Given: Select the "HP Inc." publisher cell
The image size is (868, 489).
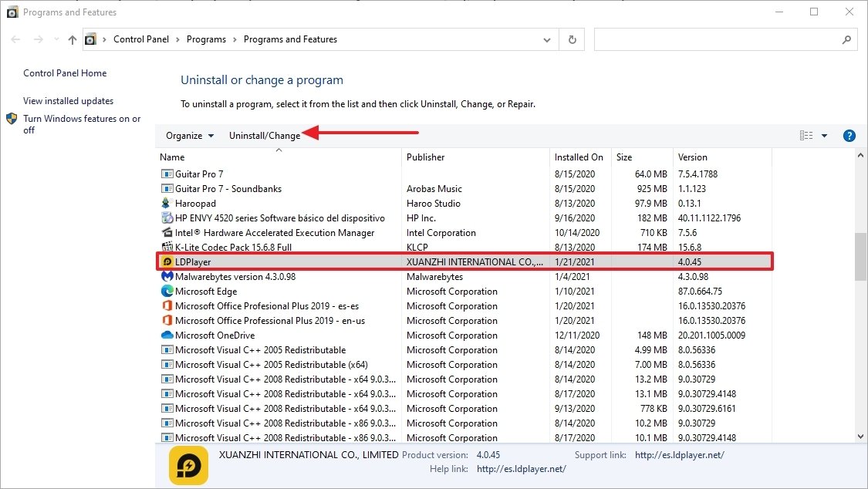Looking at the screenshot, I should click(420, 218).
